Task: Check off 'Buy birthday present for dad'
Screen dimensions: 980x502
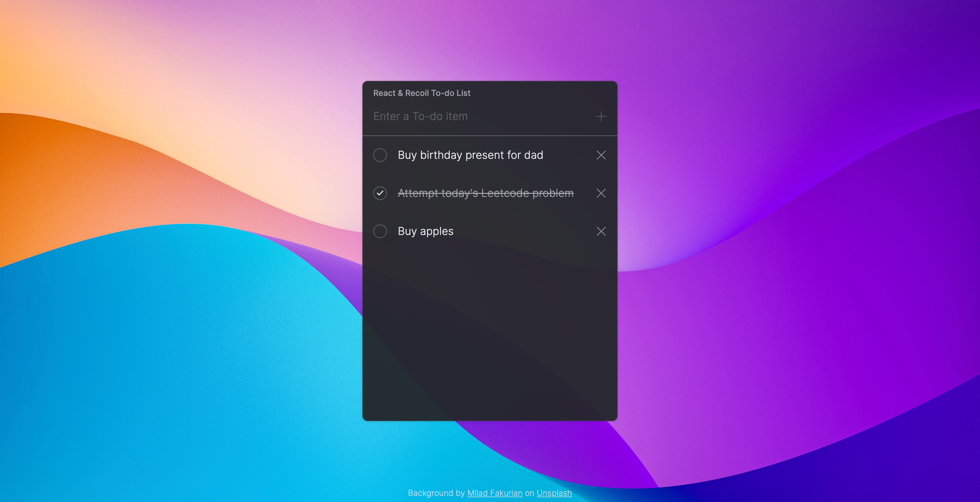Action: point(380,155)
